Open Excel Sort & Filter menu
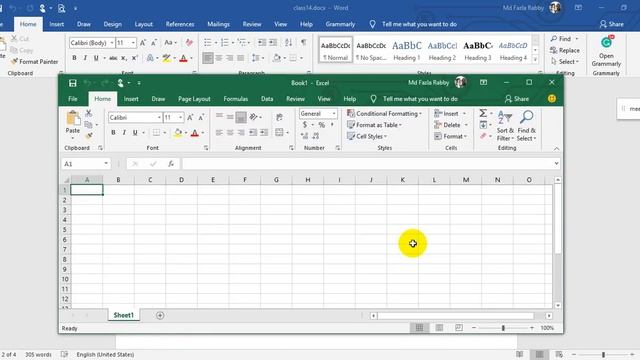 505,126
